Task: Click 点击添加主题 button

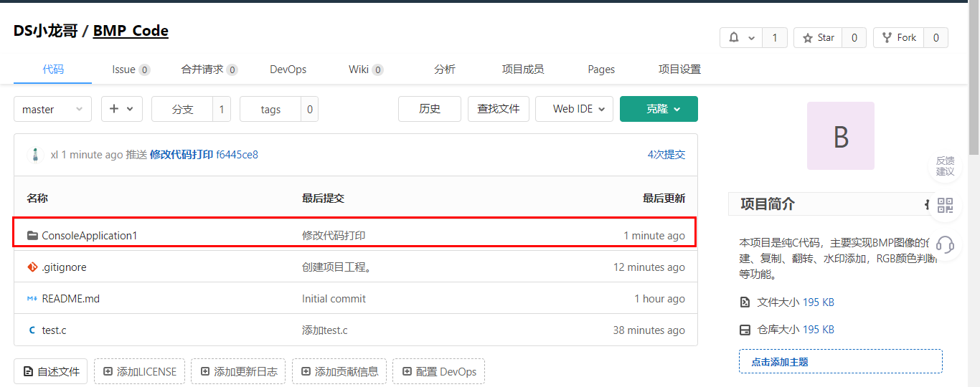Action: click(x=841, y=362)
